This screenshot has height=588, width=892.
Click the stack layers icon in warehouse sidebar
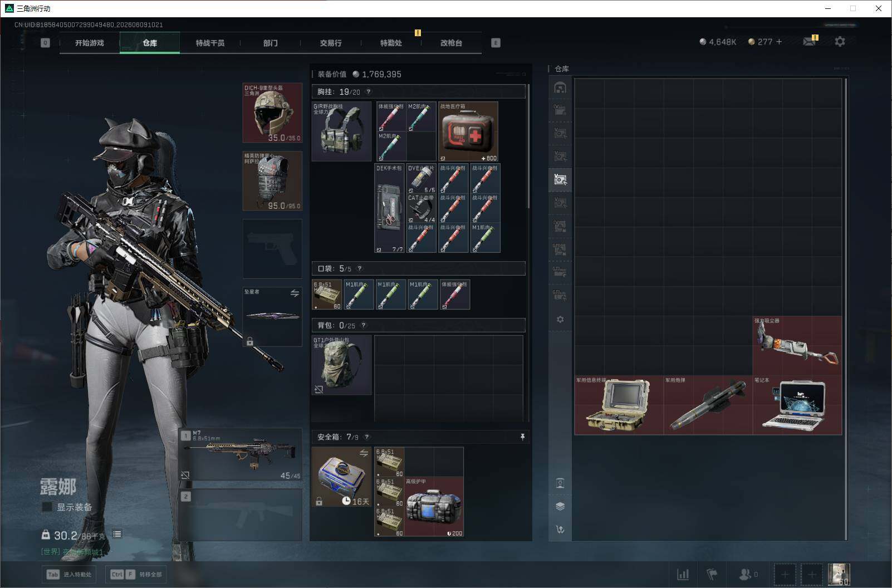click(560, 506)
